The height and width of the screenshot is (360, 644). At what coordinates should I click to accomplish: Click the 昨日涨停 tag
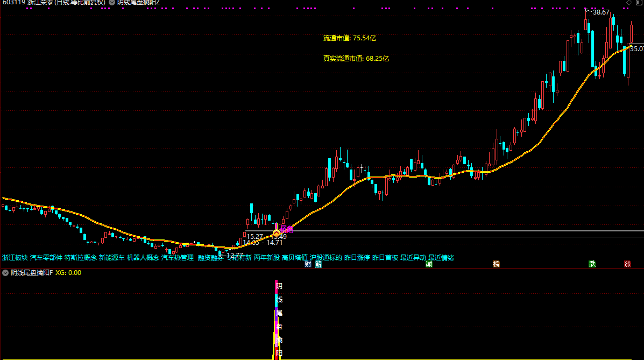click(357, 258)
